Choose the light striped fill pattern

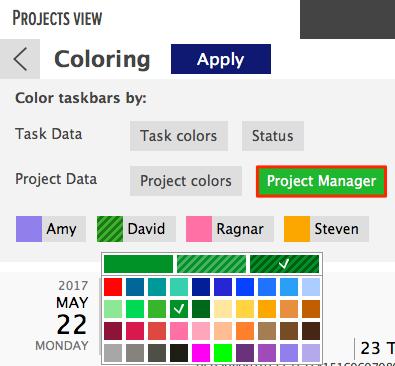211,264
